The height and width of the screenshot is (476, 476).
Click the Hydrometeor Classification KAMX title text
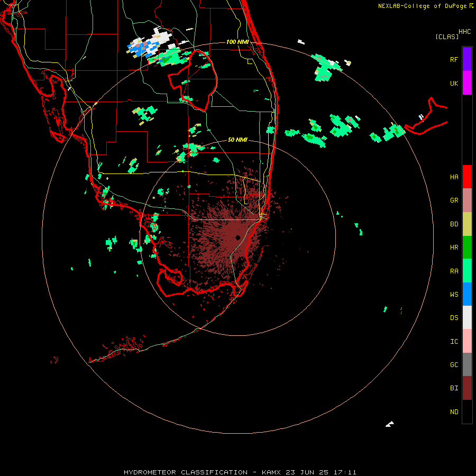240,472
